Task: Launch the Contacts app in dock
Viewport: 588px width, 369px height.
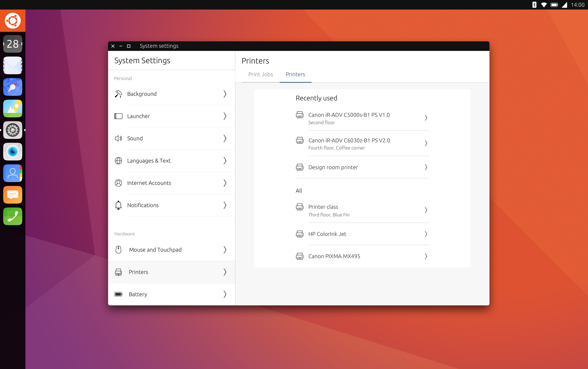Action: point(13,173)
